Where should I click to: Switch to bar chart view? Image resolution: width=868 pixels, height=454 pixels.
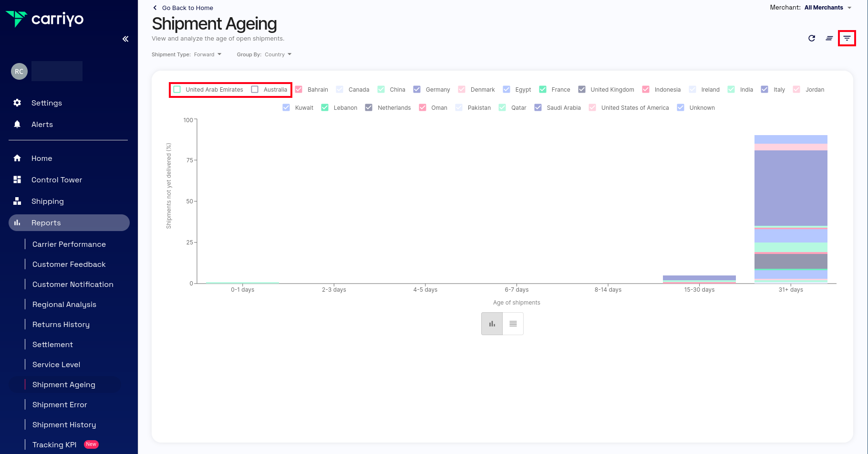492,324
